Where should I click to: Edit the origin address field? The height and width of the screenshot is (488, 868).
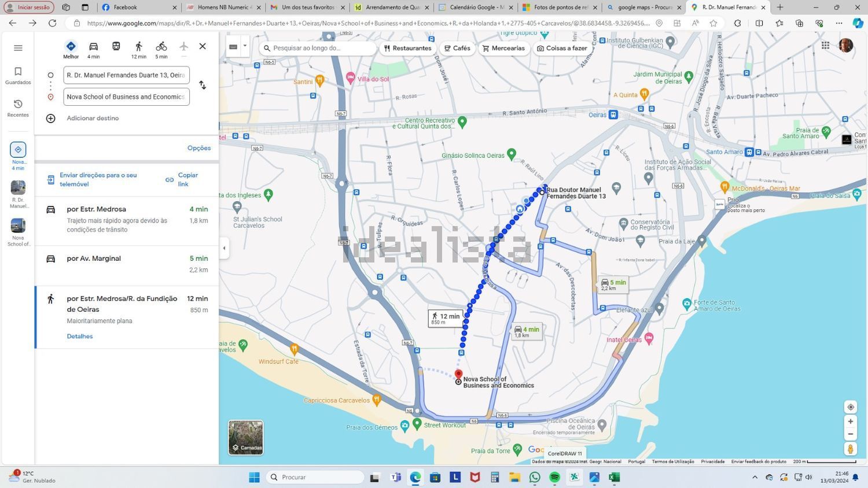coord(126,75)
